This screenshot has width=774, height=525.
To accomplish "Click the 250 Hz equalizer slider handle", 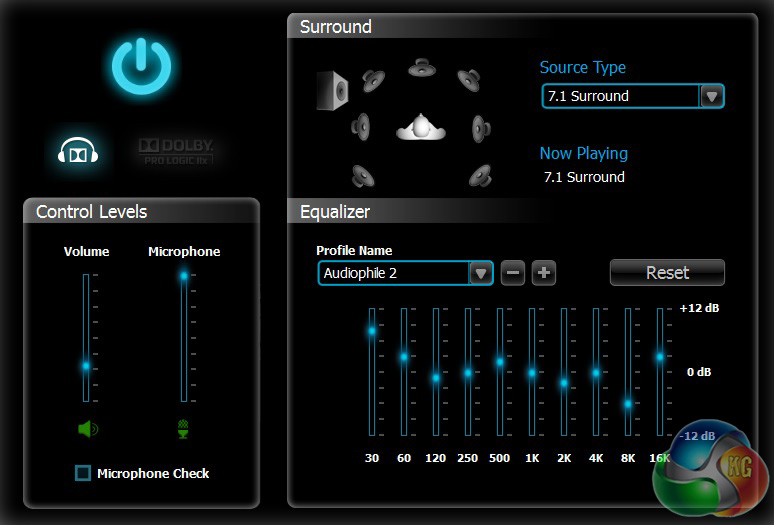I will [x=468, y=373].
